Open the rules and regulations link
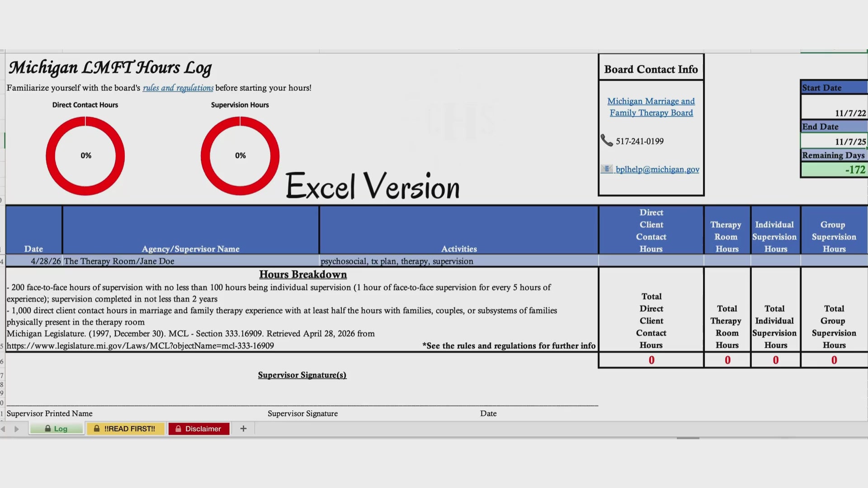This screenshot has height=488, width=868. [x=178, y=88]
